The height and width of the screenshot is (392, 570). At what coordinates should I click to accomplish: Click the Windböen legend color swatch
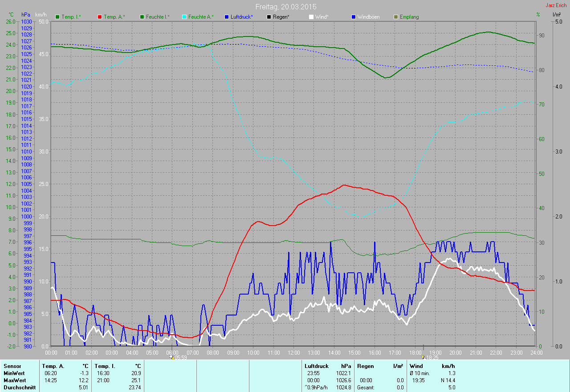coord(354,17)
